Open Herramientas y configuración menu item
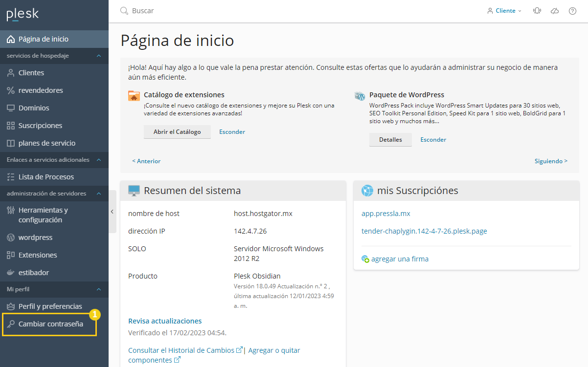Screen dimensions: 588x367 coord(54,215)
